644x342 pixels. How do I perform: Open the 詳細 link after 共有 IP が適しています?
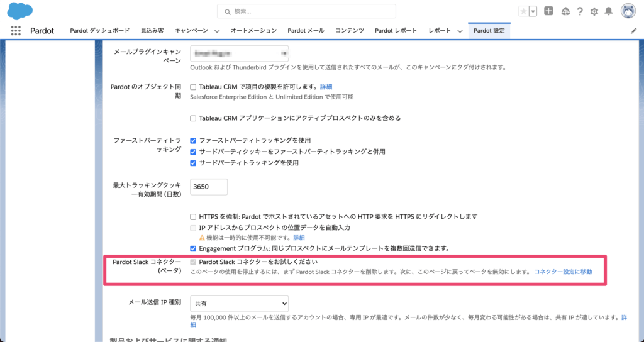tap(624, 317)
